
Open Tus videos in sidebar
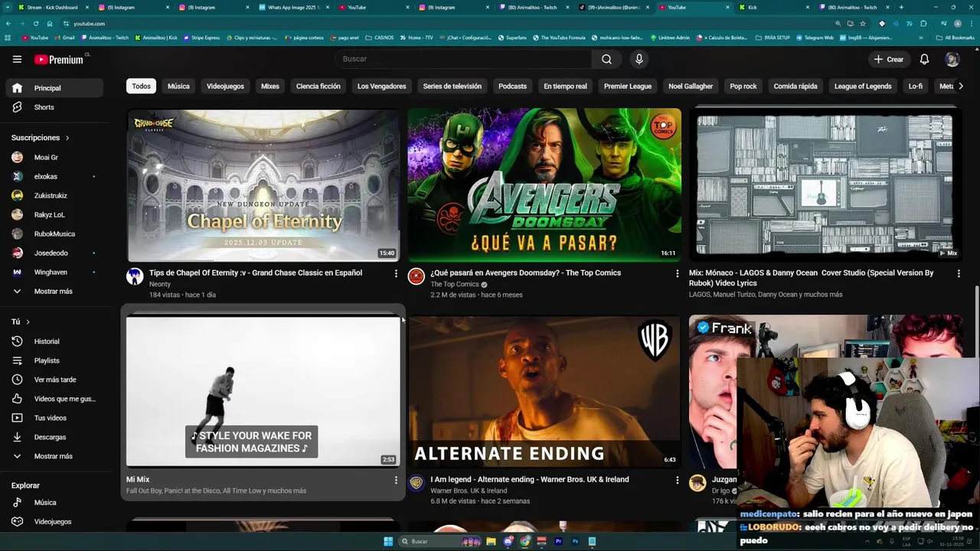pos(53,418)
